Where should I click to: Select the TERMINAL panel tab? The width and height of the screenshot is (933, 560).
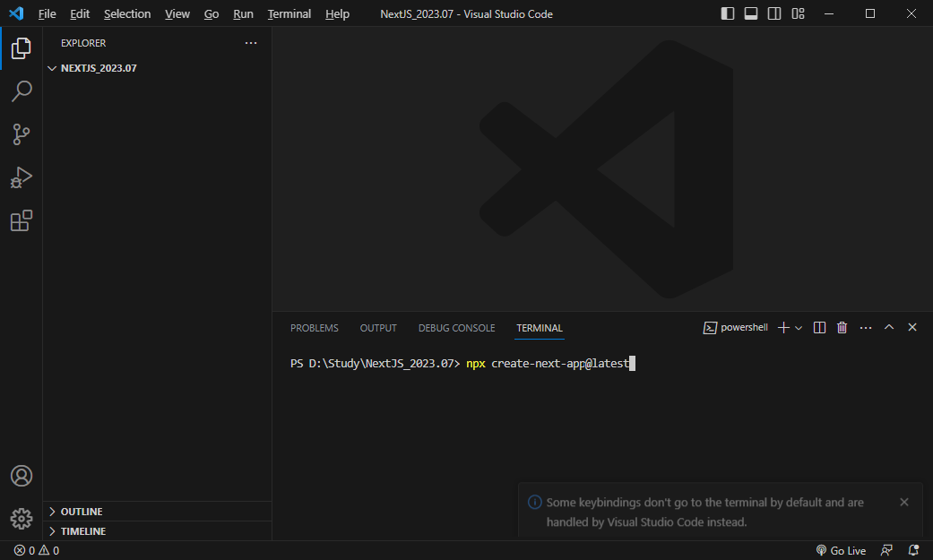pos(539,328)
